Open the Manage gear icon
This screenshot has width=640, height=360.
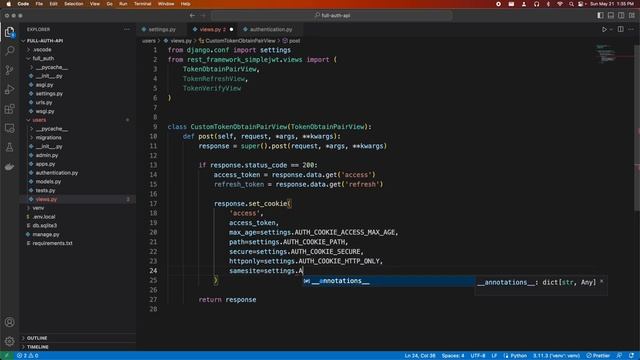pos(9,341)
